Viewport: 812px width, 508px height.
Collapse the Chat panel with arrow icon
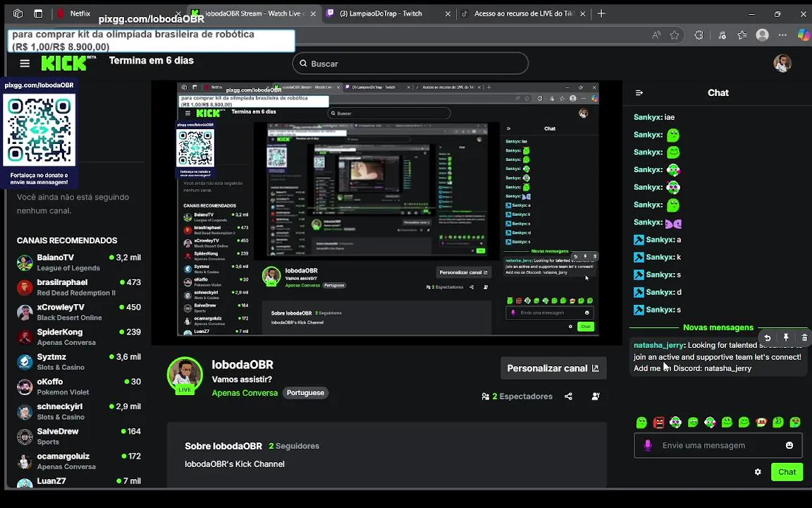[x=639, y=93]
